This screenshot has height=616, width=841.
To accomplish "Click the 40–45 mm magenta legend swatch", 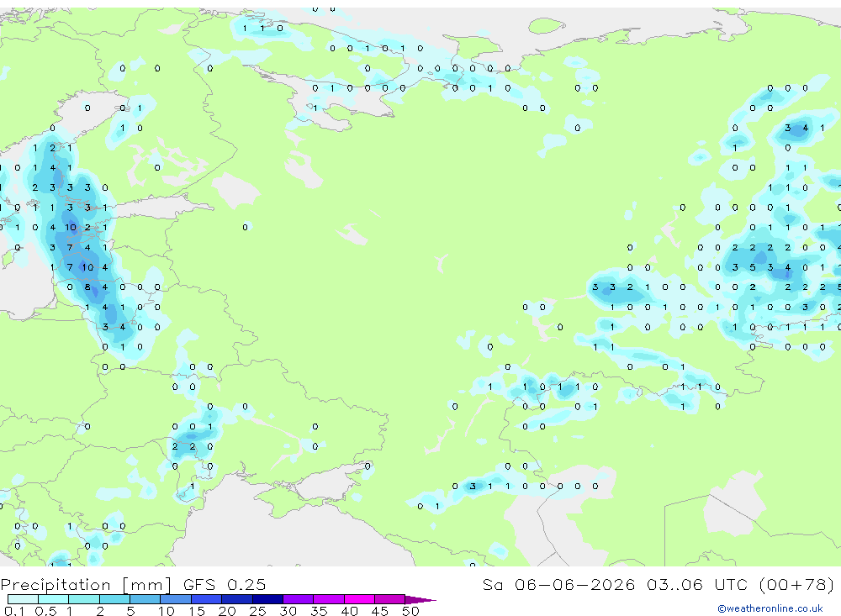I will click(x=359, y=599).
